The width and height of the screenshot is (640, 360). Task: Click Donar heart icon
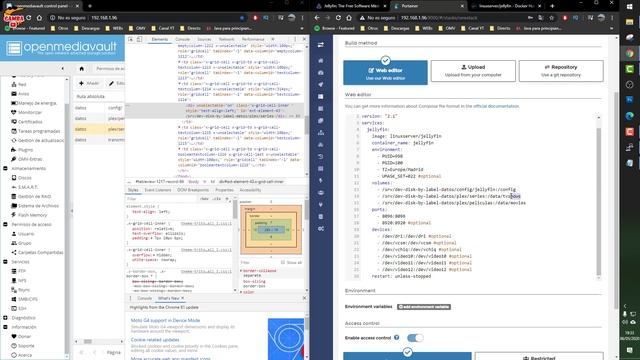tap(14, 337)
